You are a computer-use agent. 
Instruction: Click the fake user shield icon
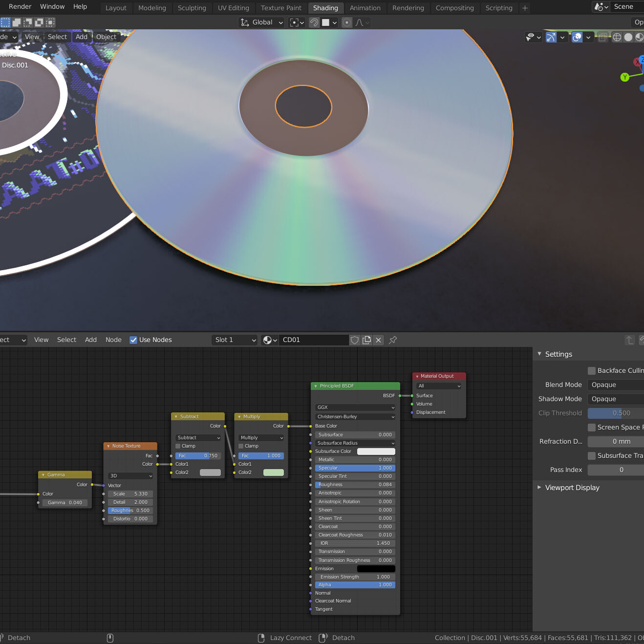coord(355,340)
